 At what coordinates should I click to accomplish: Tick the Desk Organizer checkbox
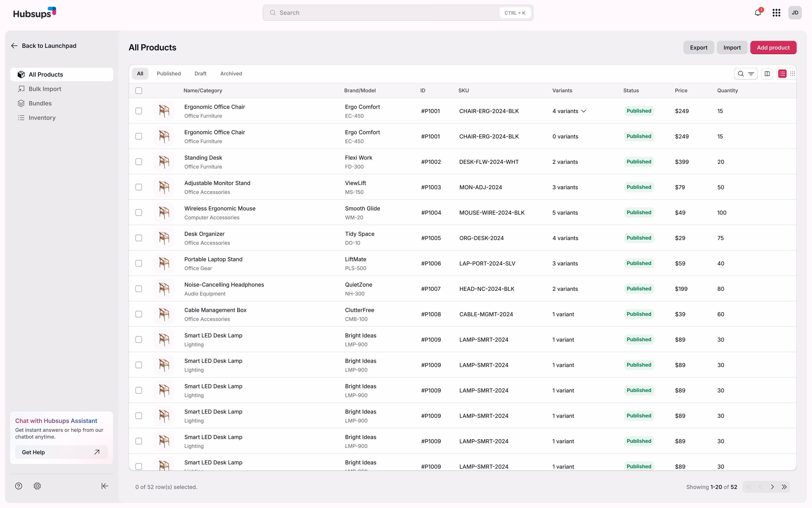pyautogui.click(x=139, y=238)
